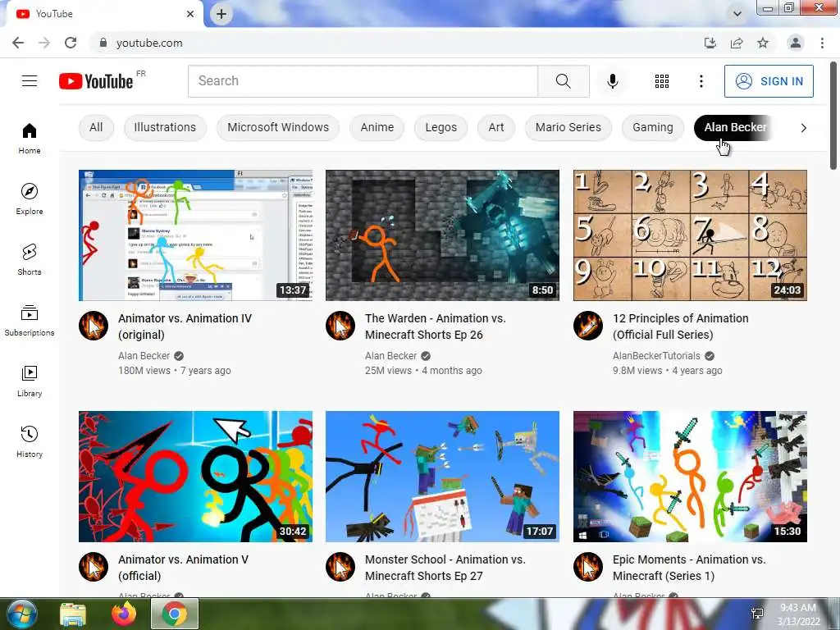Viewport: 840px width, 630px height.
Task: Open the YouTube apps grid
Action: [x=662, y=81]
